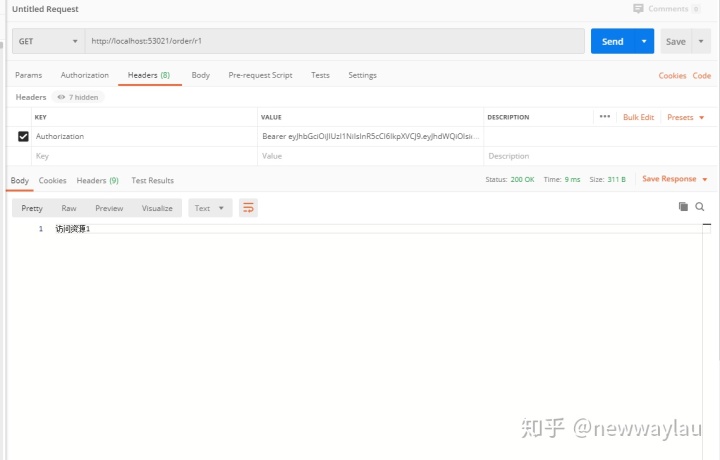The image size is (720, 460).
Task: Open the Save Response dropdown
Action: pos(675,179)
